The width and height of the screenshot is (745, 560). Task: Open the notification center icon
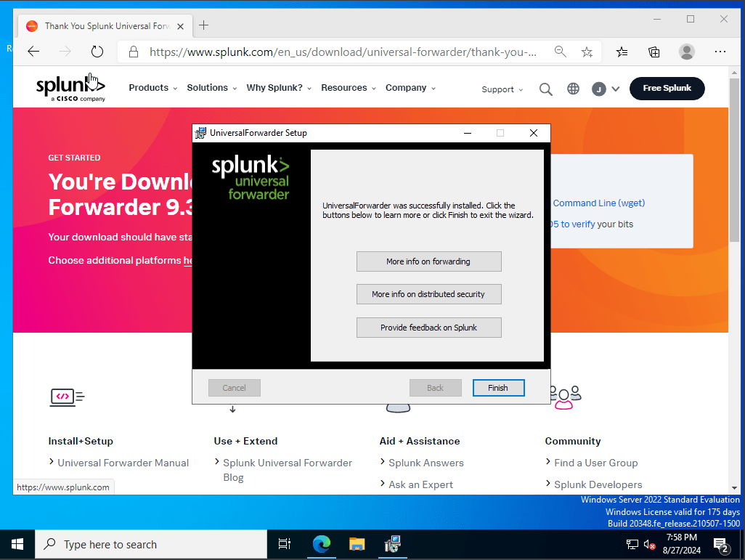click(721, 545)
